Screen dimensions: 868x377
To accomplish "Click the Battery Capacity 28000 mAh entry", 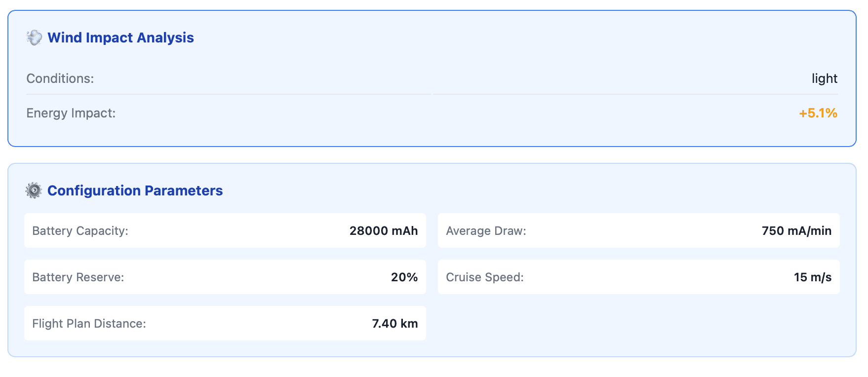I will 225,230.
